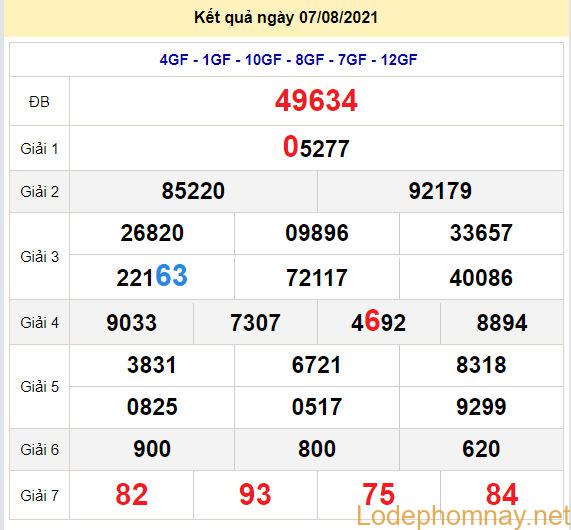Select the code line '4GF - 1GF - 10GF - 8GF - 7GF - 12GF'

coord(288,60)
